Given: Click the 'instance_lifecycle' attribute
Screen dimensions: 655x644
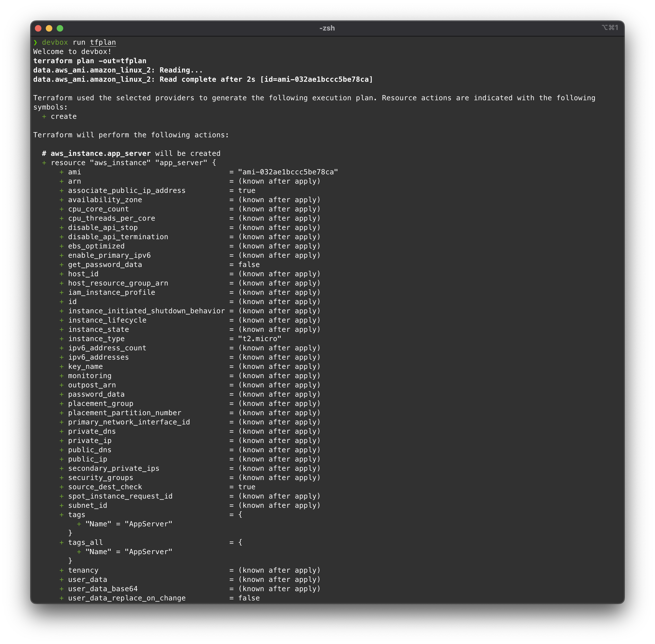Looking at the screenshot, I should click(107, 320).
